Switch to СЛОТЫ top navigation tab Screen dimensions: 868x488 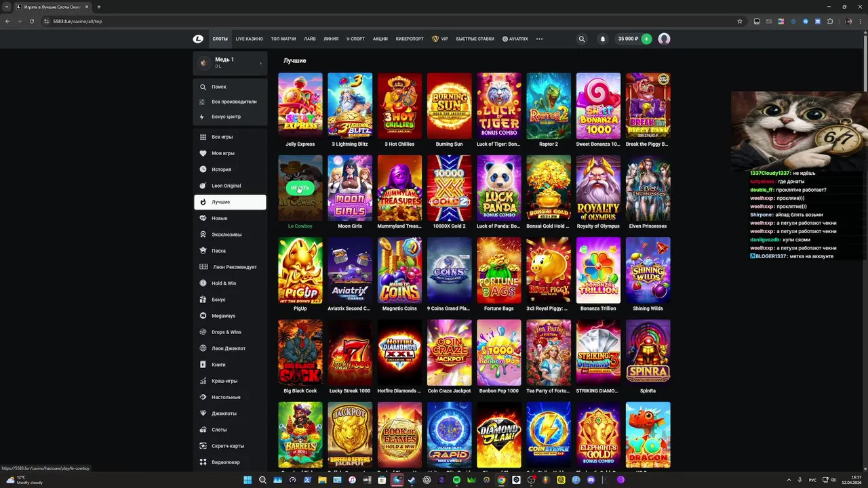(x=220, y=39)
